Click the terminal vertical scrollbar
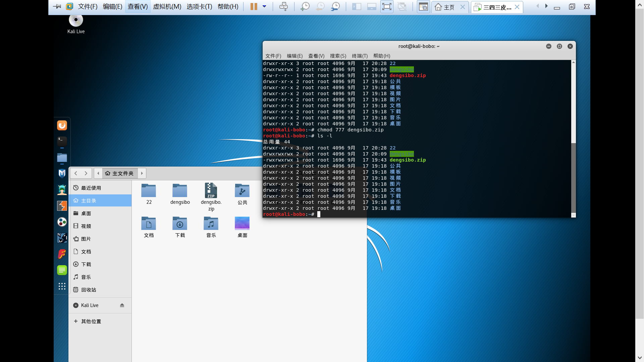644x362 pixels. click(x=573, y=178)
